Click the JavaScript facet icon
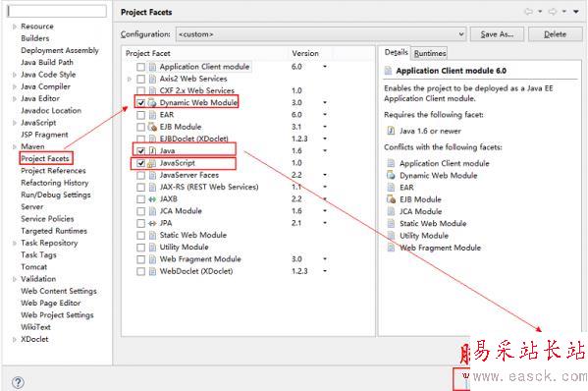 tap(152, 163)
